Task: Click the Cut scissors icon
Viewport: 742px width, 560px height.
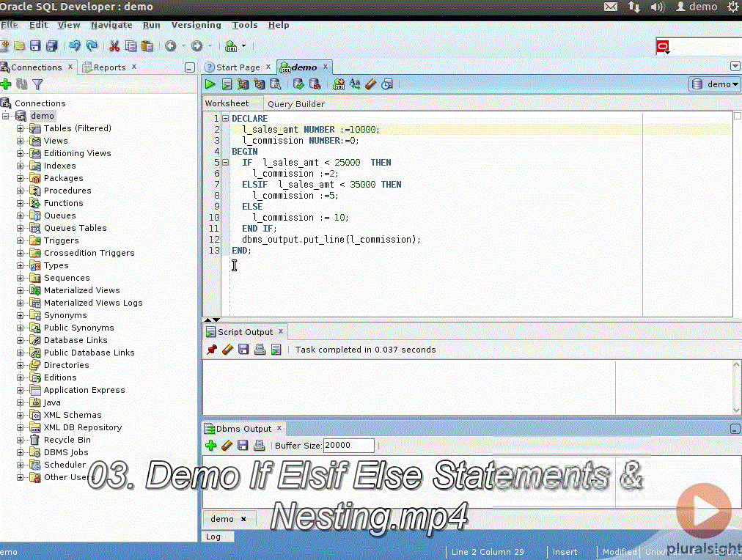Action: click(114, 46)
